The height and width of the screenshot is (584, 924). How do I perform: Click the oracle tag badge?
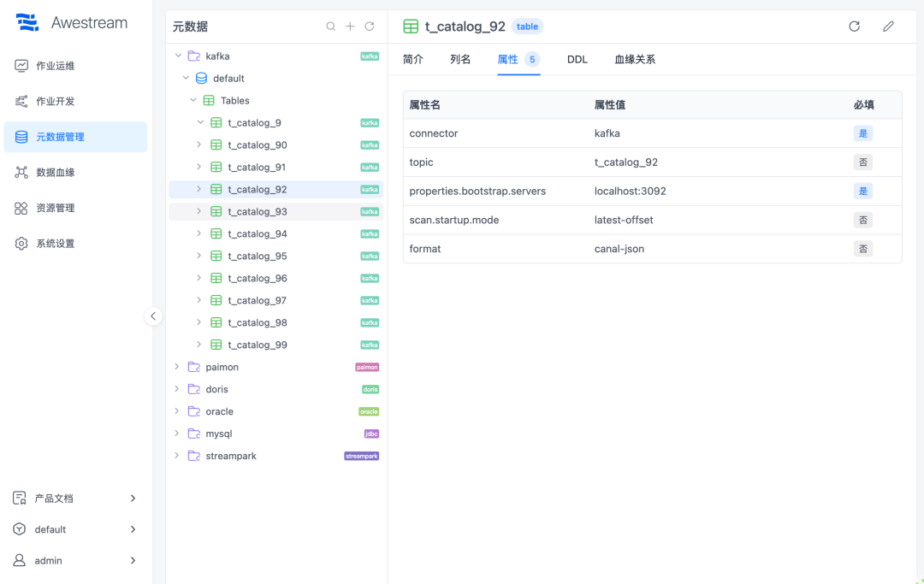[369, 411]
